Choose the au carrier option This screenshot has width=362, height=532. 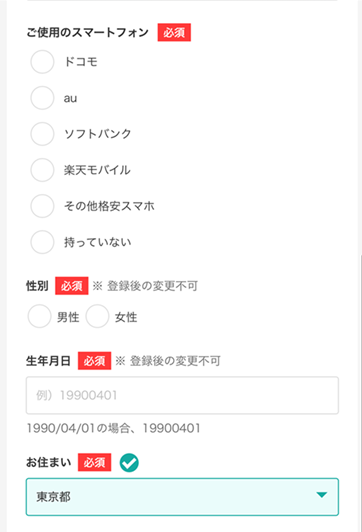tap(42, 98)
